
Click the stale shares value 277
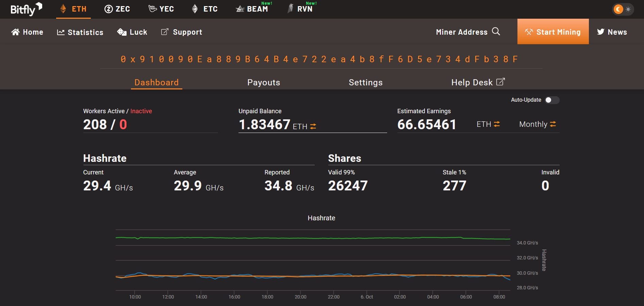455,186
